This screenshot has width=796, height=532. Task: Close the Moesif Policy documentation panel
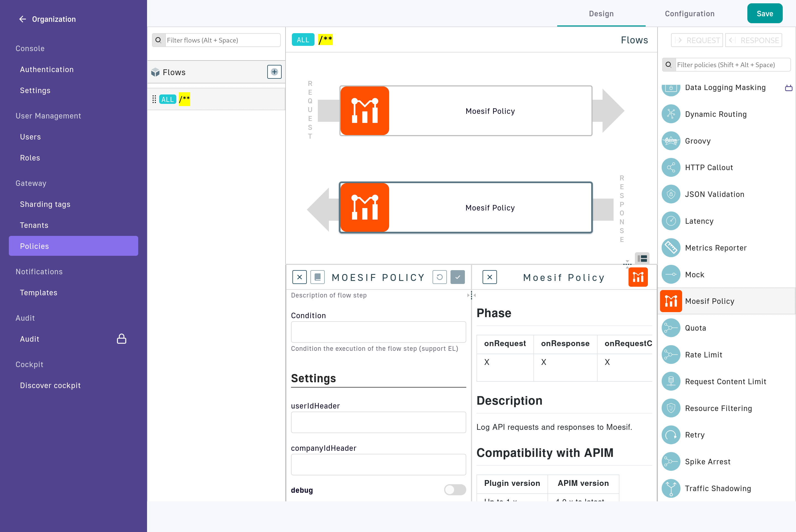coord(489,277)
